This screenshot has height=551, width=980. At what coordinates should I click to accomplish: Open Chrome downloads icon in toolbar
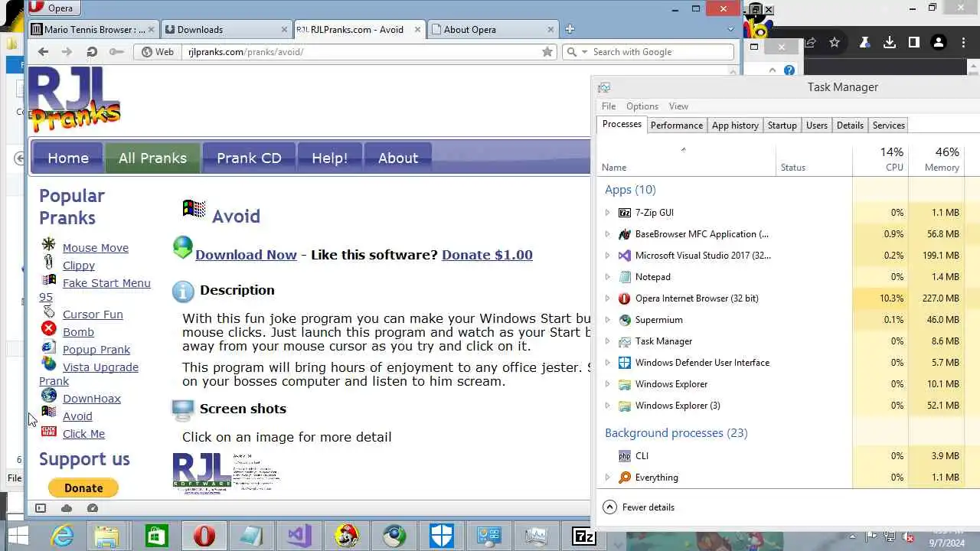click(889, 43)
